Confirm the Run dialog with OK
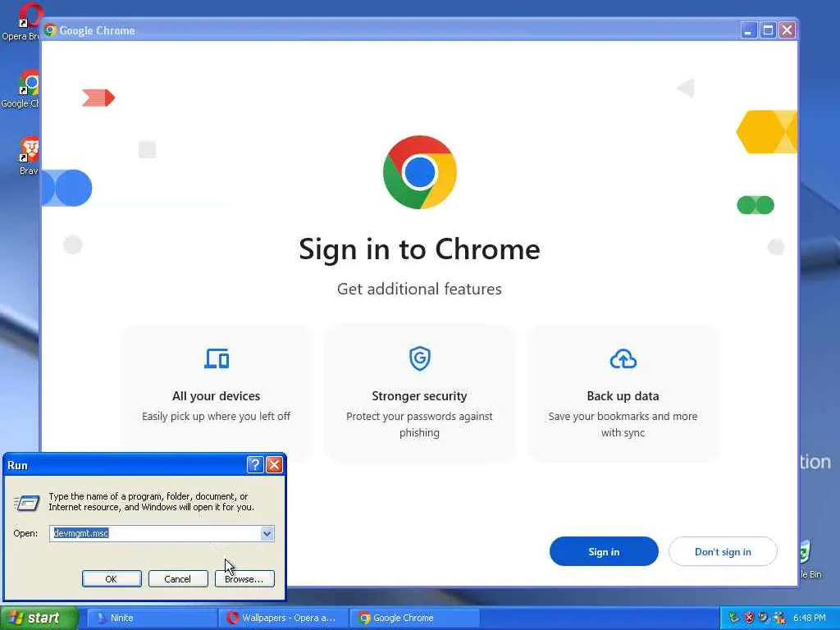This screenshot has height=630, width=840. [112, 578]
